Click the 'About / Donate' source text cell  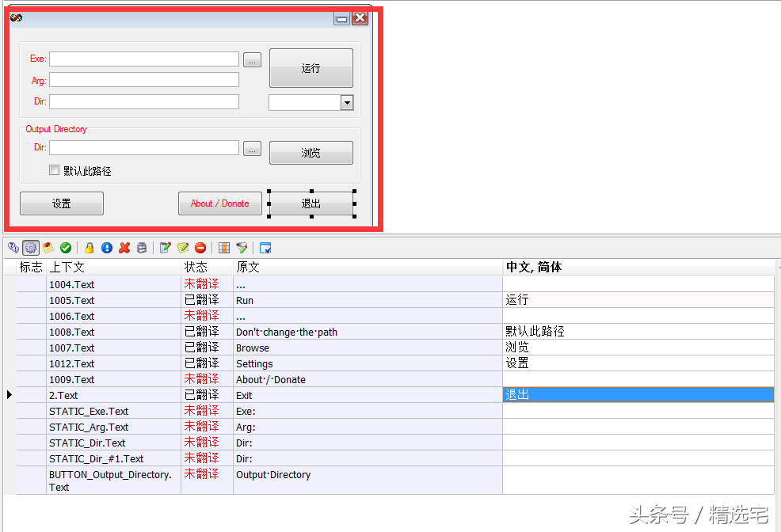368,379
